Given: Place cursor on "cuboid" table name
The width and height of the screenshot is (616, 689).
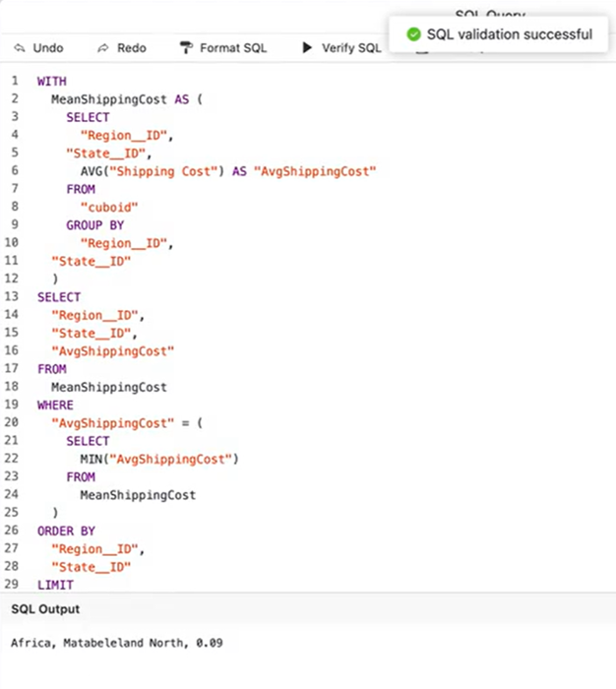Looking at the screenshot, I should point(109,208).
